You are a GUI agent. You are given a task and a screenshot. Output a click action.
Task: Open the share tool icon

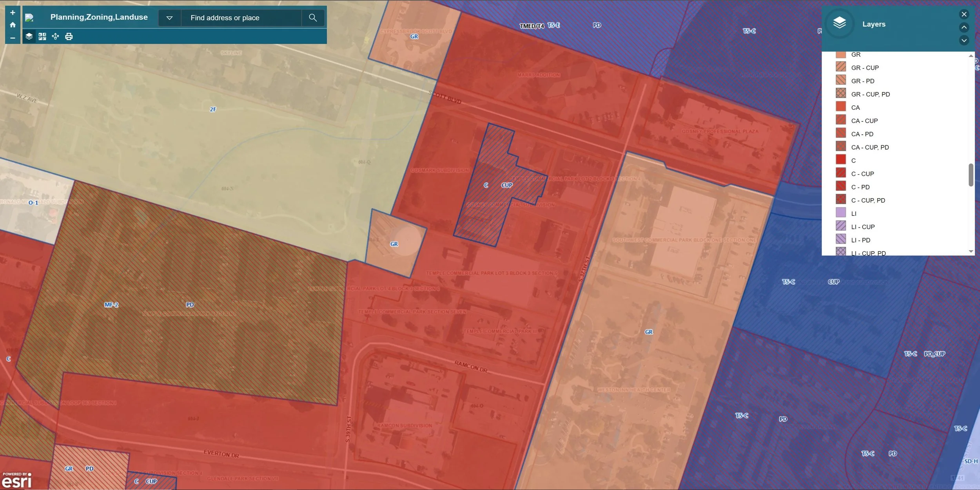point(55,36)
